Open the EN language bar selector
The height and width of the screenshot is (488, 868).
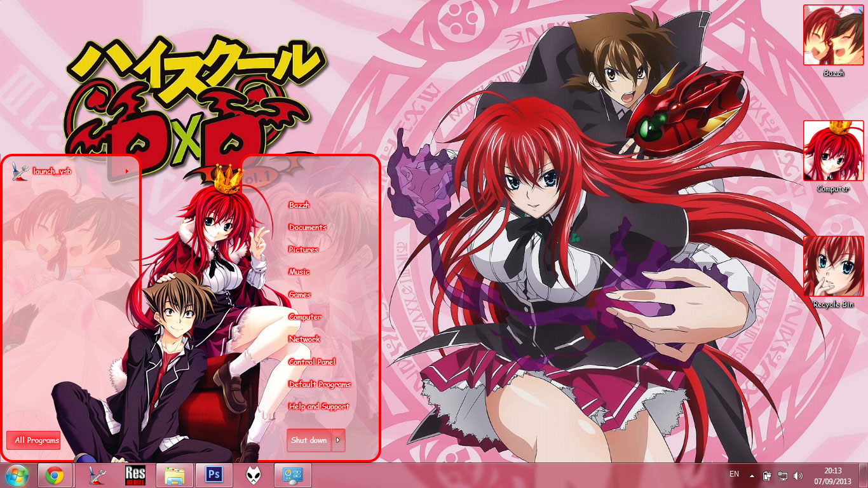[734, 475]
